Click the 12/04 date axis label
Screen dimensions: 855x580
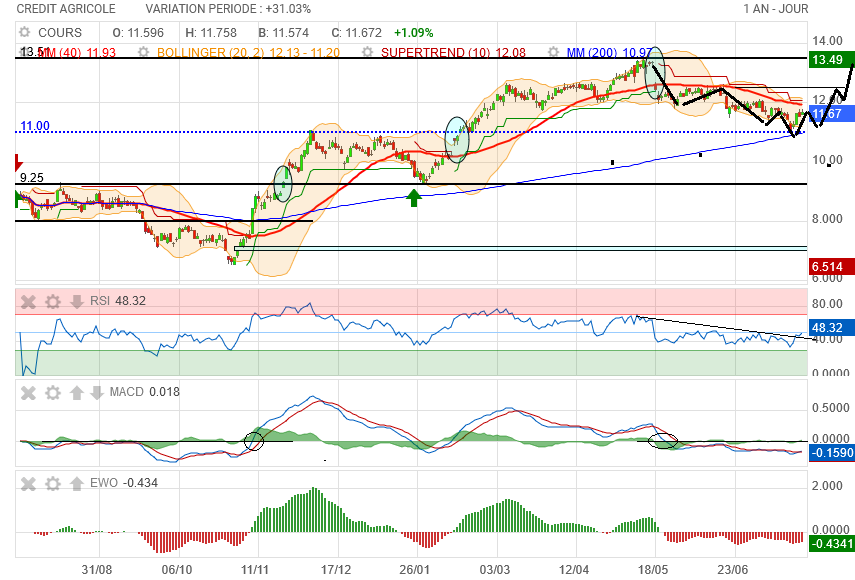(x=574, y=570)
